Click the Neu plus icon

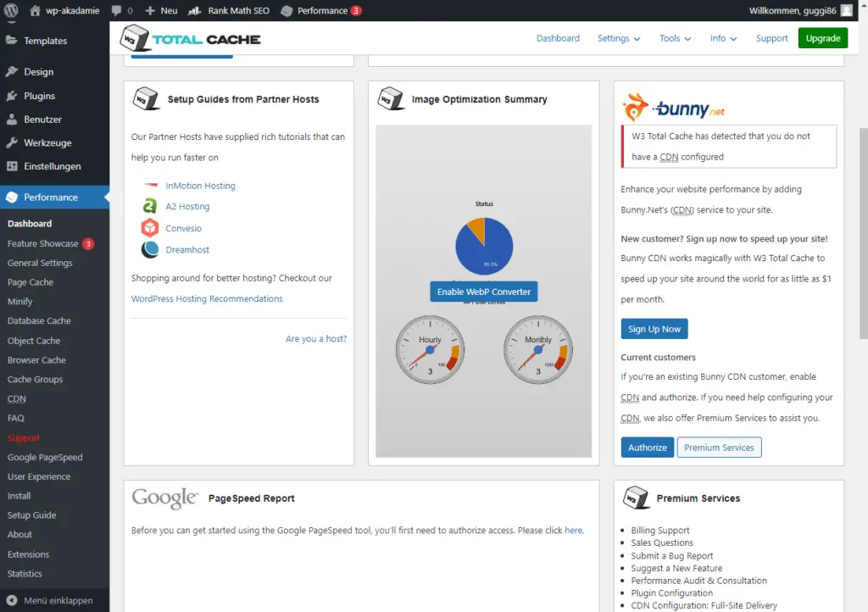(150, 10)
